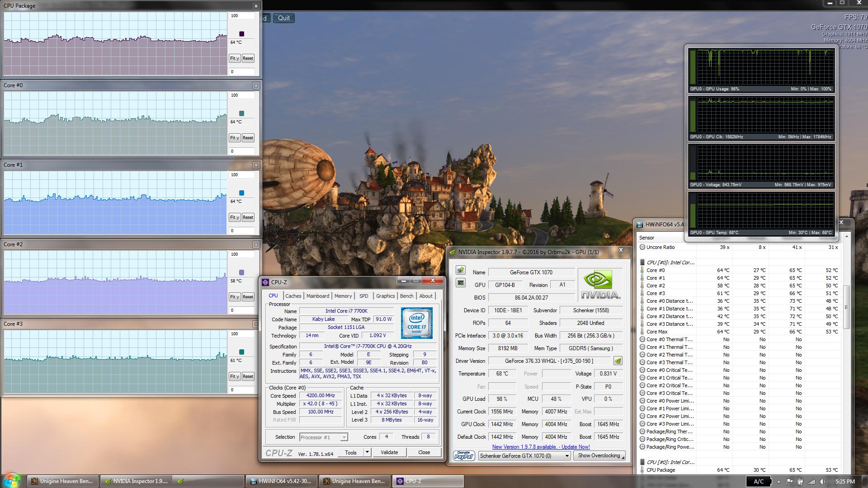Click the Donate PayPal icon
Screen dimensions: 868x488
pos(464,455)
